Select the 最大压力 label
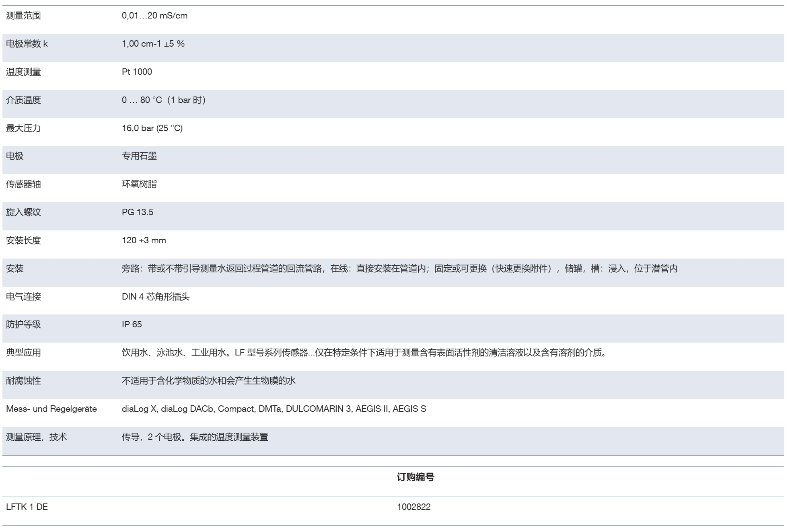The width and height of the screenshot is (796, 532). click(23, 128)
